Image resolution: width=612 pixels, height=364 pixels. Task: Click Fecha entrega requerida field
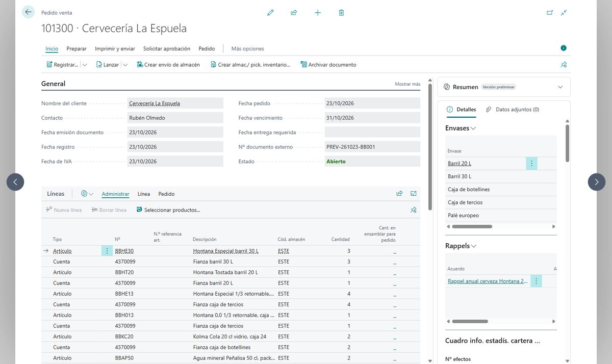[372, 132]
